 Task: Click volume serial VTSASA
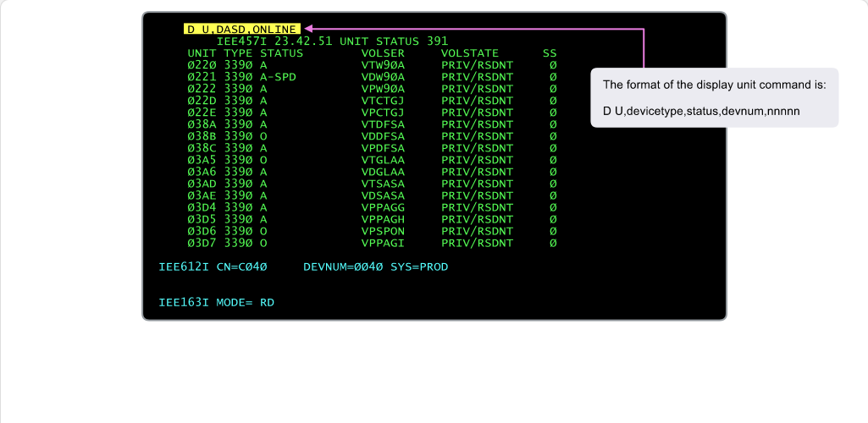pos(383,184)
